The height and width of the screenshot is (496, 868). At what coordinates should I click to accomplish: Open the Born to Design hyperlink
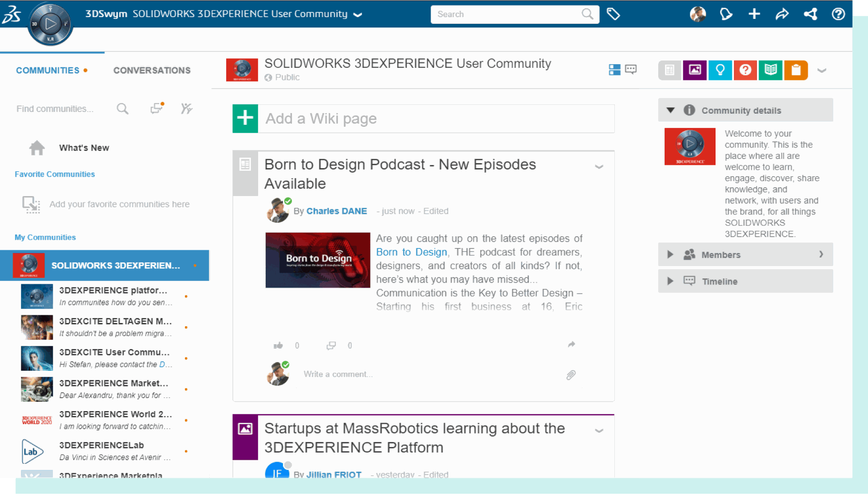tap(411, 252)
